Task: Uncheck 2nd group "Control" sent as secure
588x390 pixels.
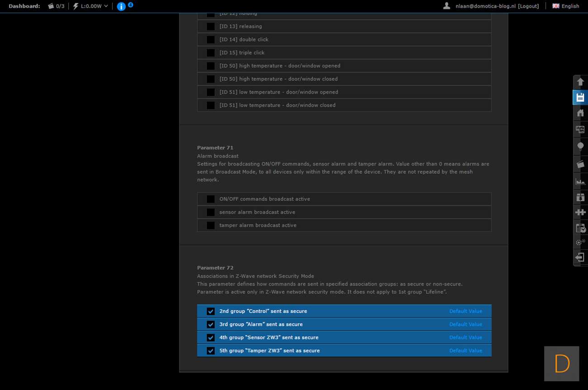Action: point(211,311)
